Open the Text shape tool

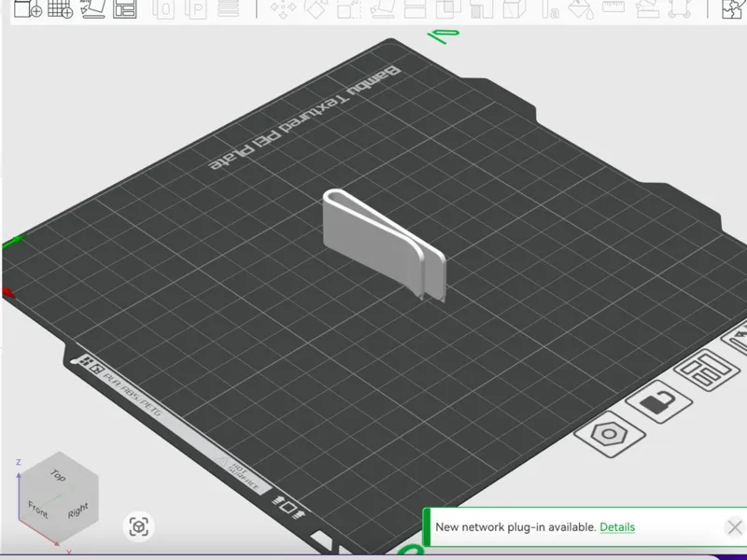[x=549, y=8]
